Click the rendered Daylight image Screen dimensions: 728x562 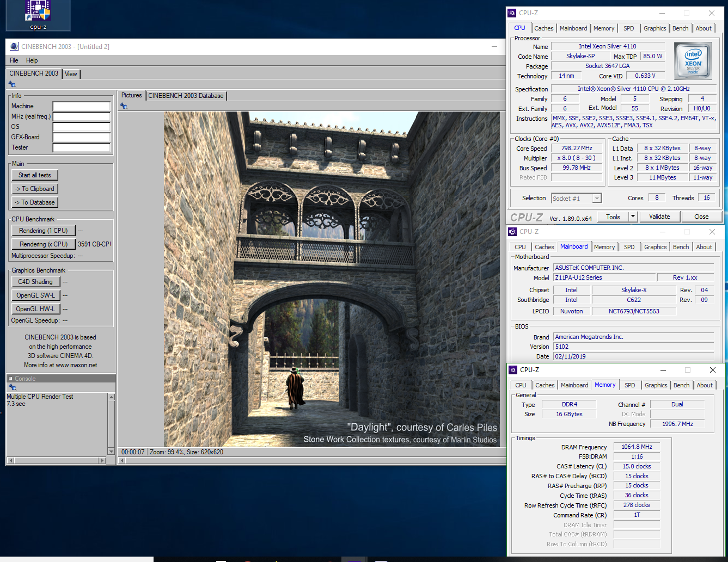point(332,279)
